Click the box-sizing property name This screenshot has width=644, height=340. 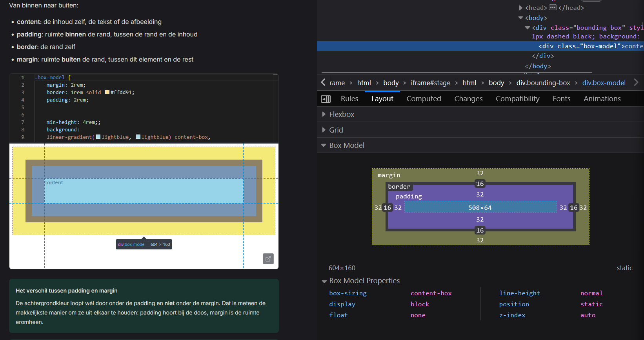point(348,293)
